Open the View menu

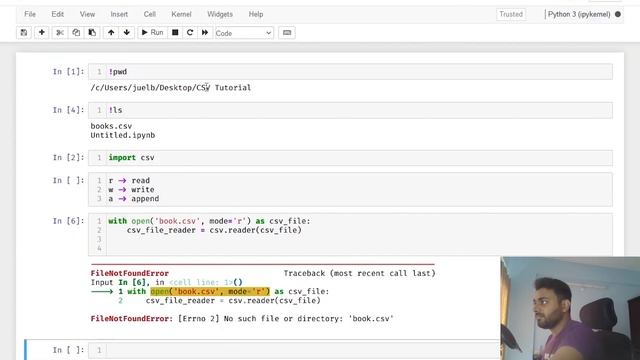click(x=87, y=14)
